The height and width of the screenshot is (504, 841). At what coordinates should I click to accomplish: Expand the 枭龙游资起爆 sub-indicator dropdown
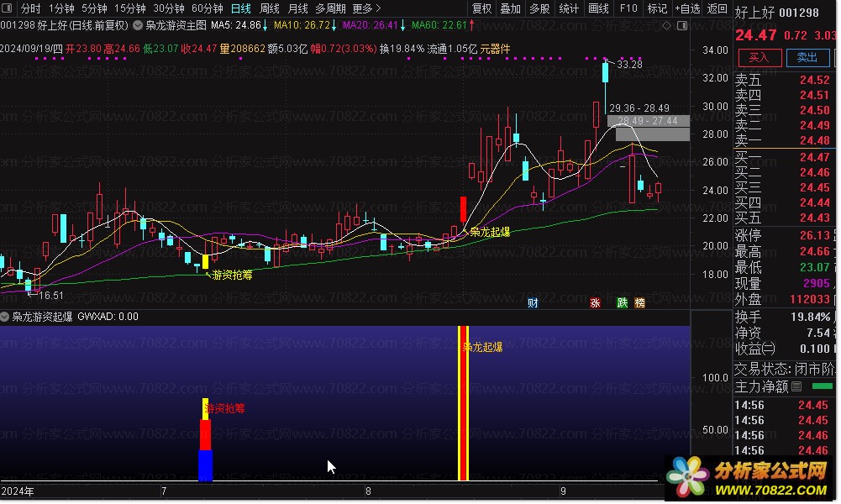pos(5,317)
